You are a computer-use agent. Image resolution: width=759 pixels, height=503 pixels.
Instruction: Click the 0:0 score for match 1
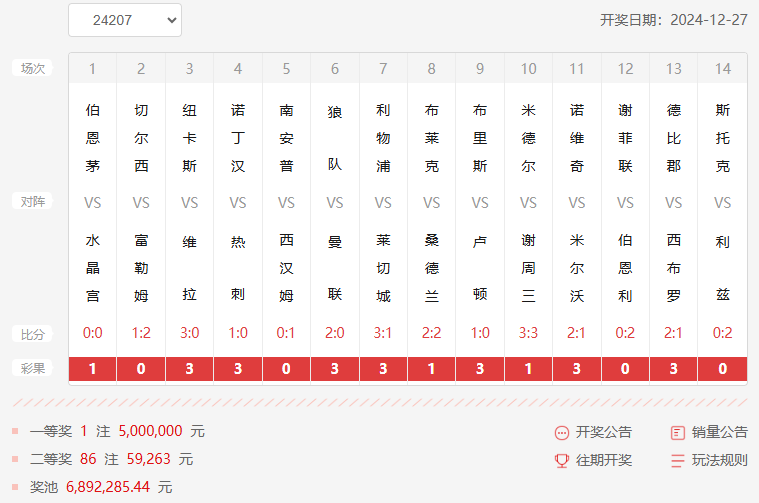pos(92,333)
